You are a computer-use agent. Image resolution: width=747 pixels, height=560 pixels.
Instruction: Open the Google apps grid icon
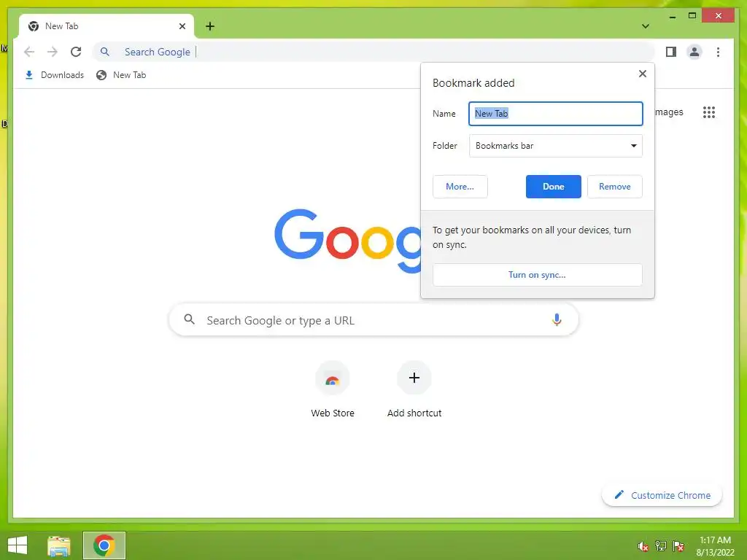(x=708, y=112)
